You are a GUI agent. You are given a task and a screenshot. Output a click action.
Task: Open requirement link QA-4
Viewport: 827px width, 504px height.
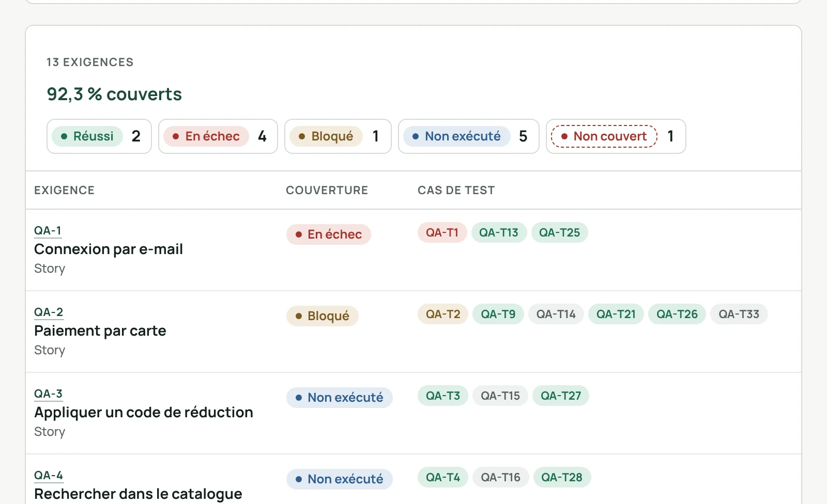click(x=49, y=475)
